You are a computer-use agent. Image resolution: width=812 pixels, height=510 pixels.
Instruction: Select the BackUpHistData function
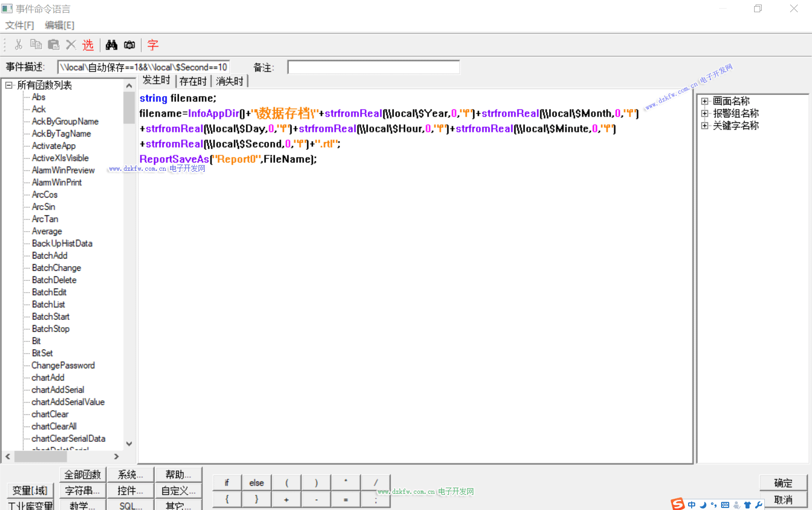coord(62,243)
